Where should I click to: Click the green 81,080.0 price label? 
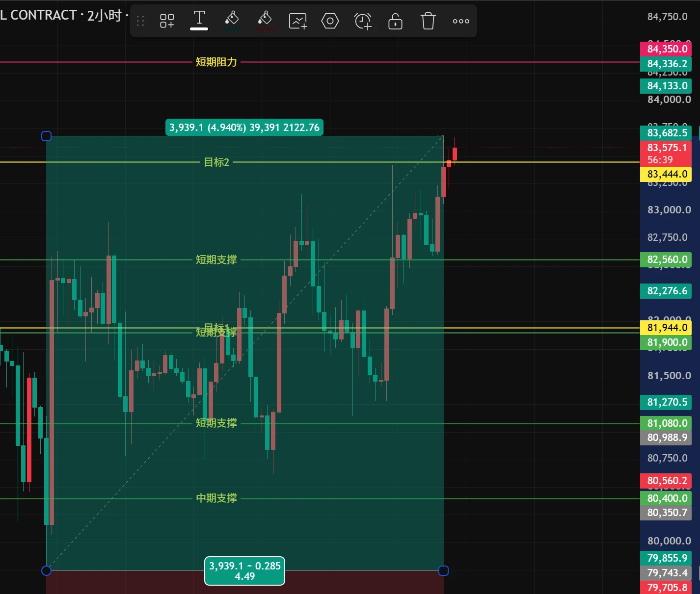coord(666,423)
